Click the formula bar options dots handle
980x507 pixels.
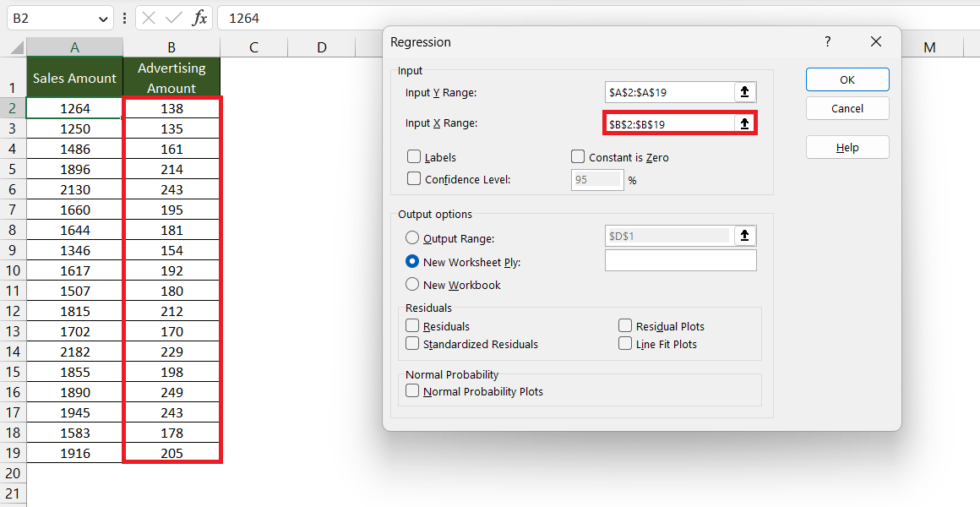tap(124, 18)
